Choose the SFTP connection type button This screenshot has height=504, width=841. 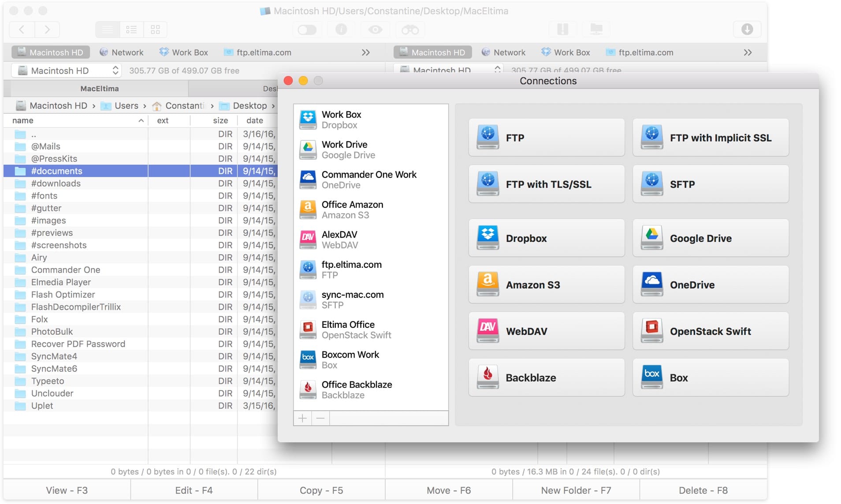point(711,184)
